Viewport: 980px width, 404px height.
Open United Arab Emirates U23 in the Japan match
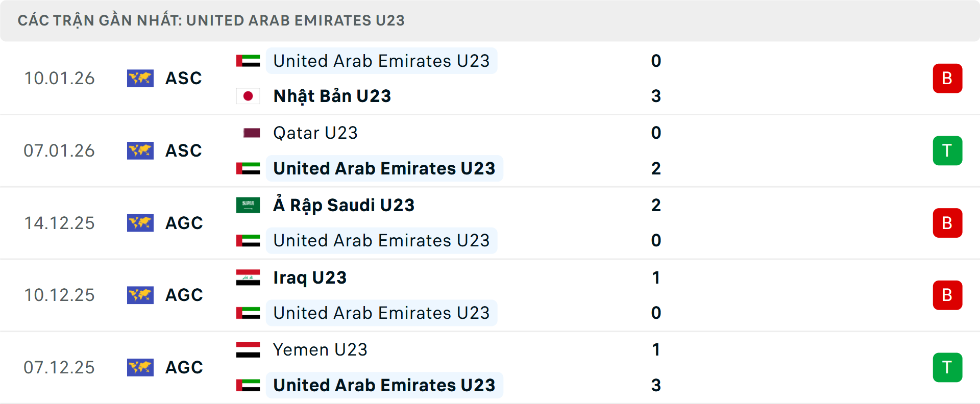(381, 61)
